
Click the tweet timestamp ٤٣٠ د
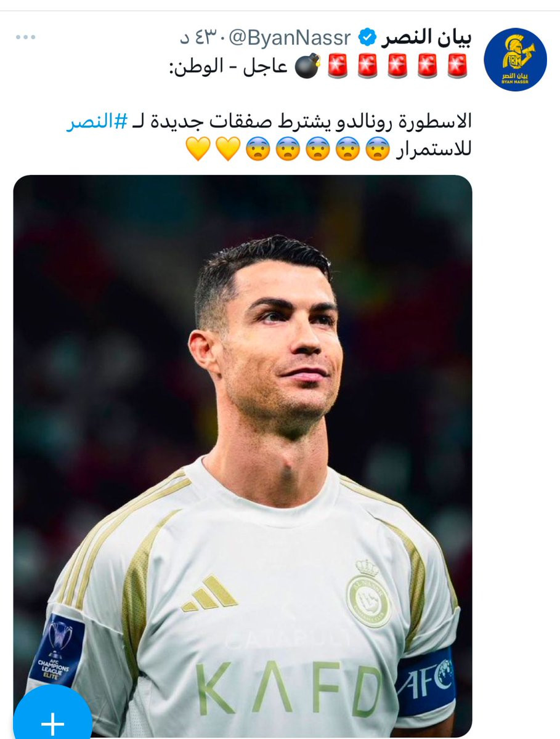[201, 38]
